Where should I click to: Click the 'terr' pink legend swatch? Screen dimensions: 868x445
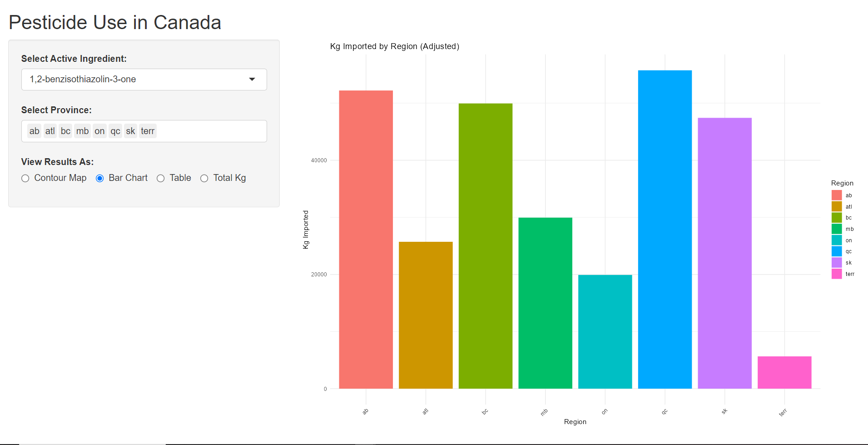point(837,274)
